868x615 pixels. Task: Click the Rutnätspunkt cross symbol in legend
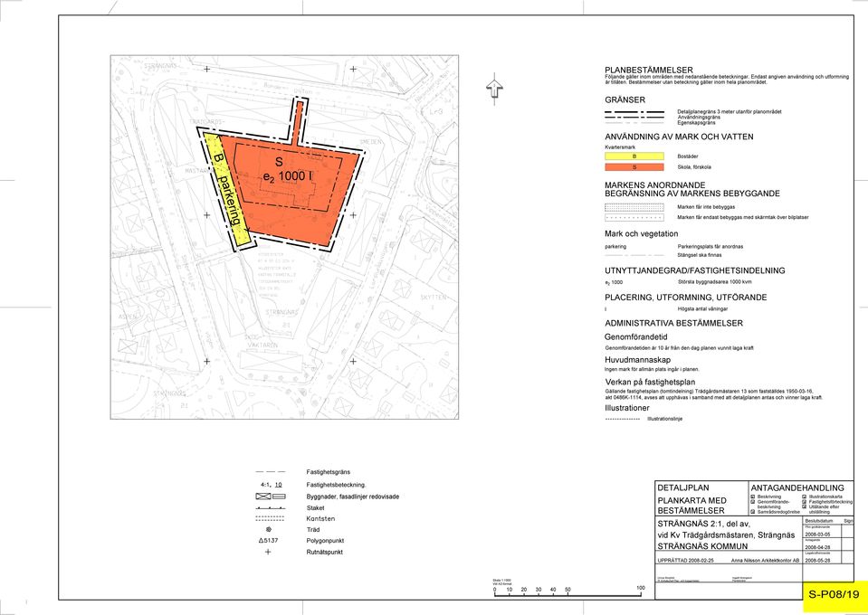click(x=269, y=552)
